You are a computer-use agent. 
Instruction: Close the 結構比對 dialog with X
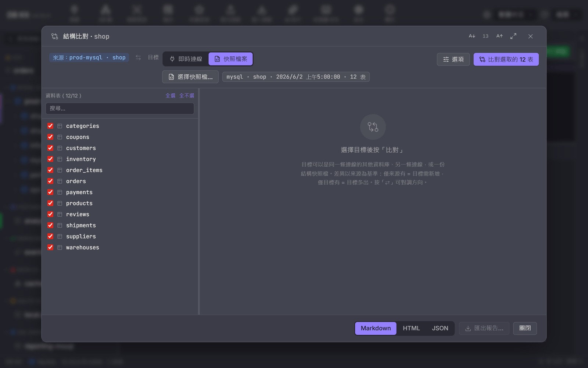(530, 36)
